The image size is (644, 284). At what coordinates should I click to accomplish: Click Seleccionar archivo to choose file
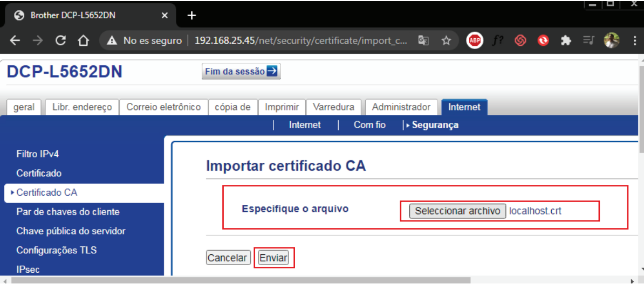(457, 211)
